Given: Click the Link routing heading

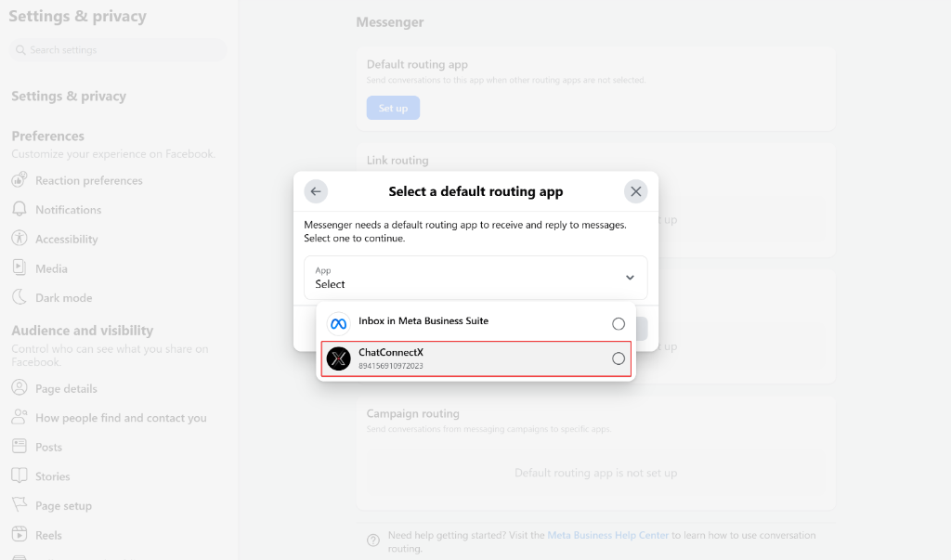Looking at the screenshot, I should (x=397, y=161).
